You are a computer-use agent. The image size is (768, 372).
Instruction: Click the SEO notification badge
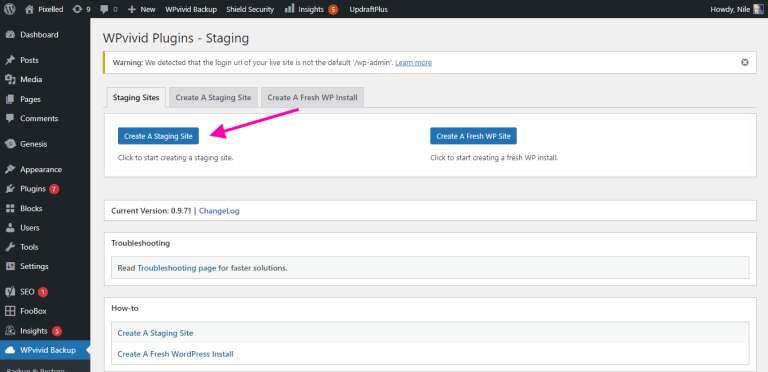point(43,292)
